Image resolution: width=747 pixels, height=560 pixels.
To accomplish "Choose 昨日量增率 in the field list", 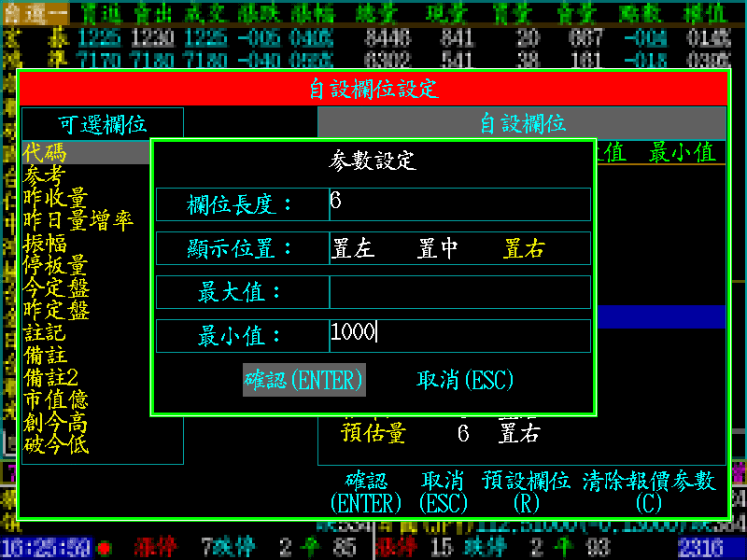I will (78, 221).
